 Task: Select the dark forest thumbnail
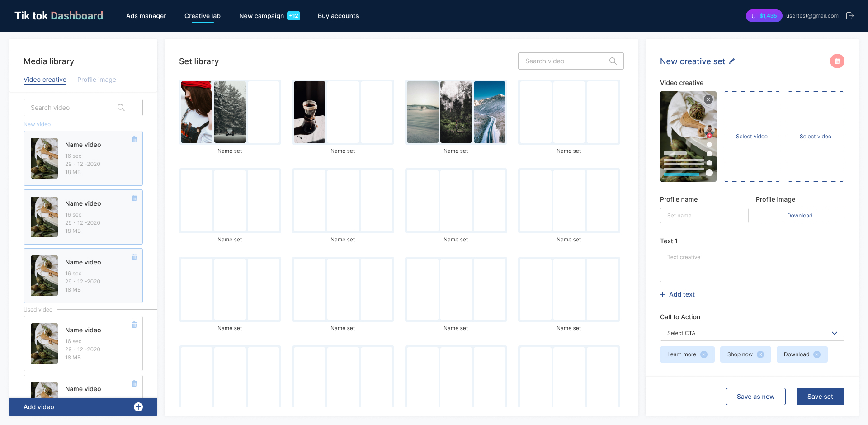pos(456,112)
